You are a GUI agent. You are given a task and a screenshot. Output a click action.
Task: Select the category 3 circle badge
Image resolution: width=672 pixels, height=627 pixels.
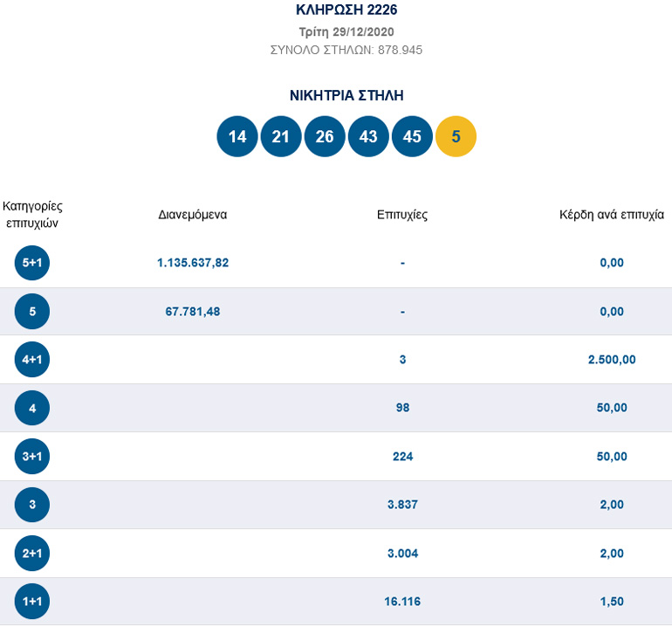point(32,505)
